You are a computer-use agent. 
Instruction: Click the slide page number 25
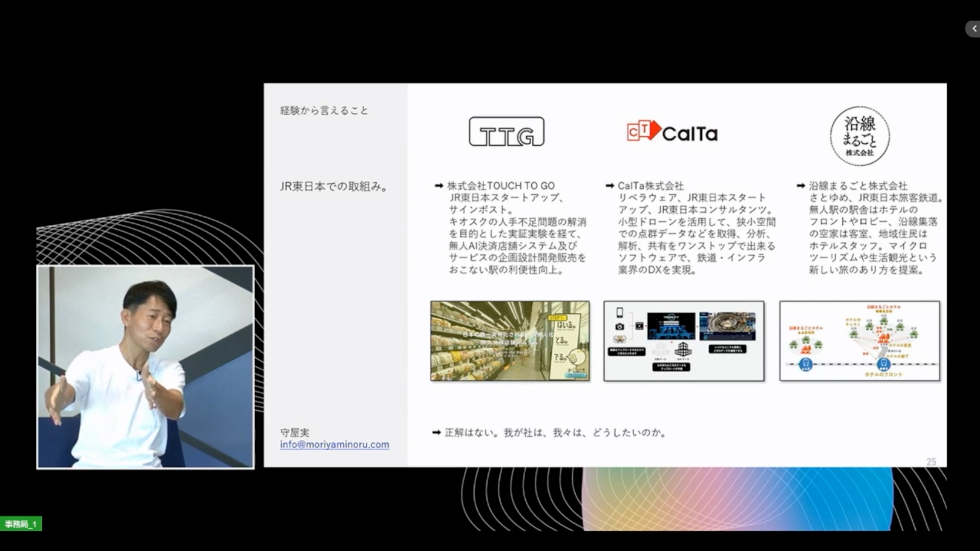tap(931, 461)
